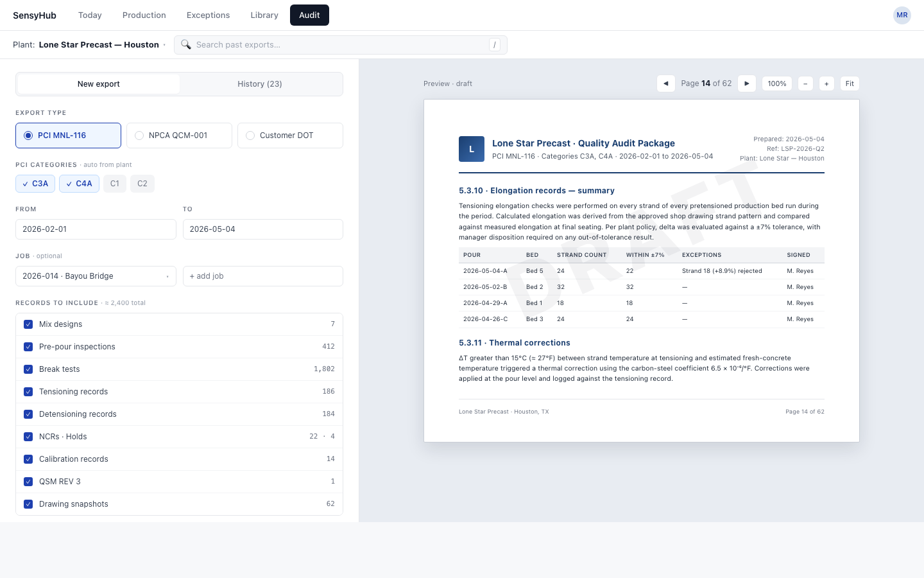The image size is (924, 578).
Task: Enable the C2 category chip
Action: click(x=142, y=184)
